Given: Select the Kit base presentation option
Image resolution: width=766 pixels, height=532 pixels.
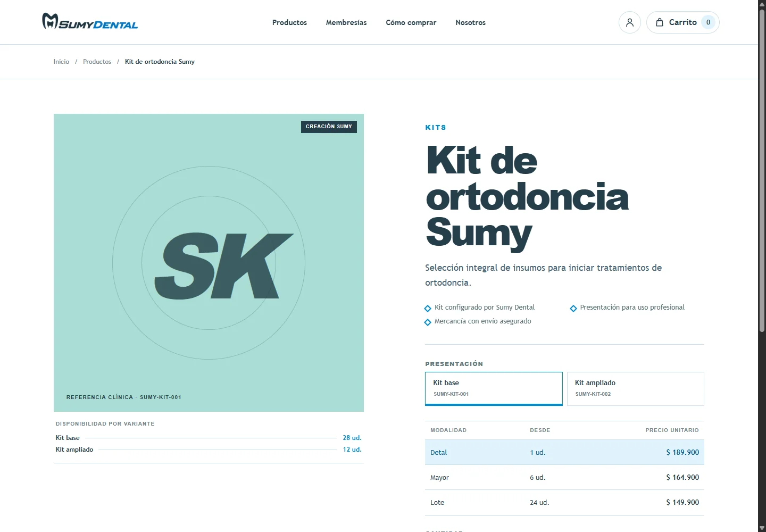Looking at the screenshot, I should click(494, 389).
